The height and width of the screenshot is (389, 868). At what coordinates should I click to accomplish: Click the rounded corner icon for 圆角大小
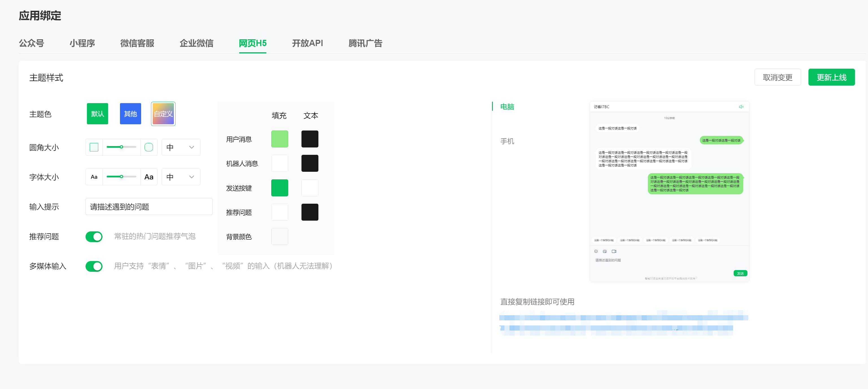click(x=148, y=147)
